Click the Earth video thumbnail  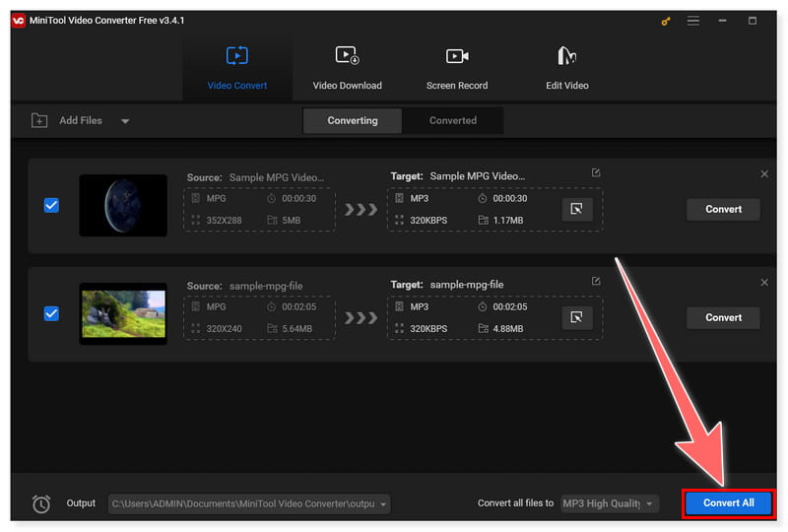tap(122, 205)
